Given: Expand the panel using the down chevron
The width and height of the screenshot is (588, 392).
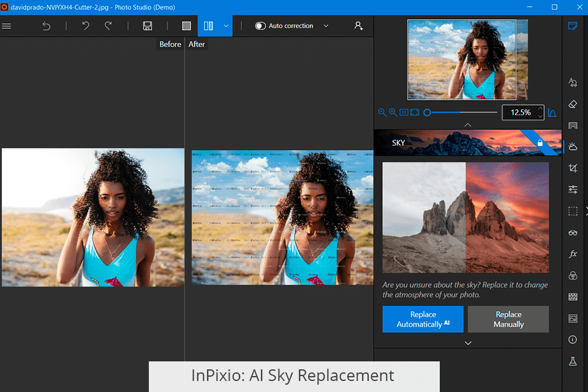Looking at the screenshot, I should [468, 343].
